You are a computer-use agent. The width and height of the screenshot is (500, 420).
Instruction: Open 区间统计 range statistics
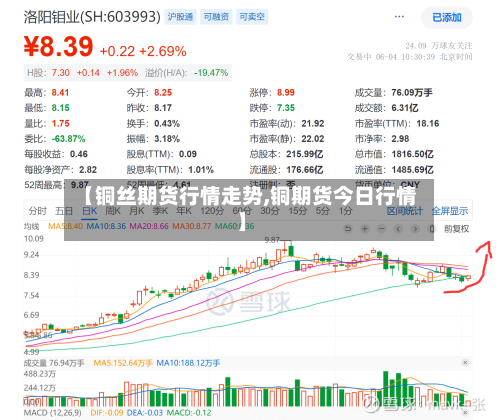coord(405,211)
